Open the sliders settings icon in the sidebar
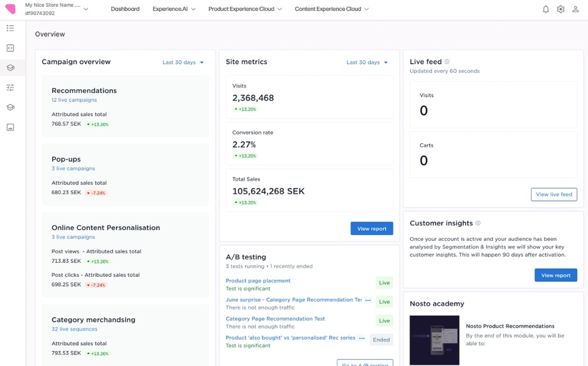 point(9,87)
